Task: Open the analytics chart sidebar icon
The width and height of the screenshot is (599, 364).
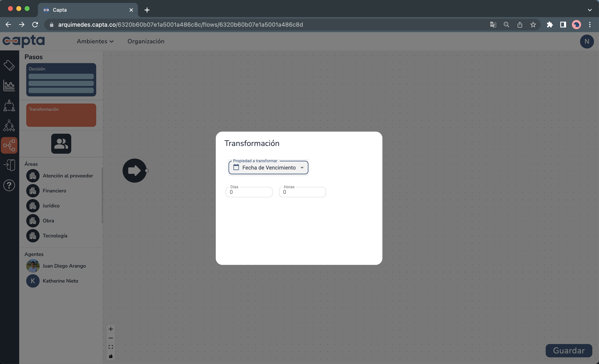Action: coord(9,85)
